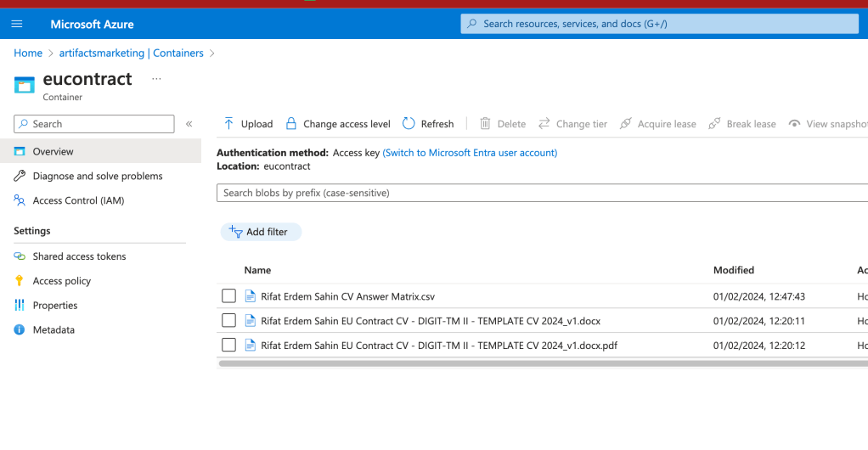This screenshot has width=868, height=450.
Task: Go to Home breadcrumb
Action: point(28,53)
